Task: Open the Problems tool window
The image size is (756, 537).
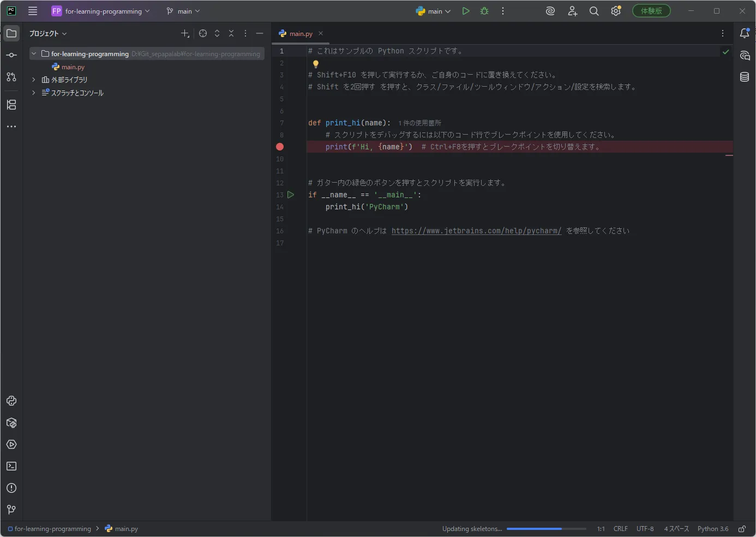Action: 11,488
